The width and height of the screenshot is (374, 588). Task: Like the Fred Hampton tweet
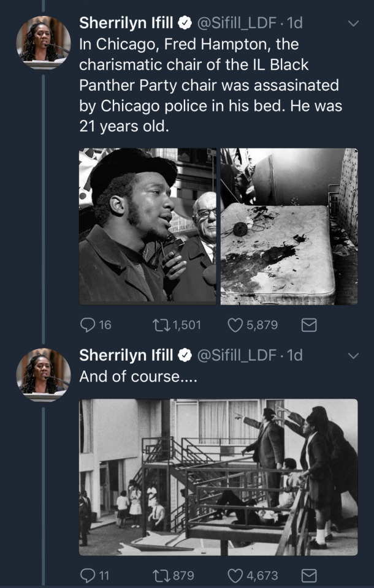(235, 325)
